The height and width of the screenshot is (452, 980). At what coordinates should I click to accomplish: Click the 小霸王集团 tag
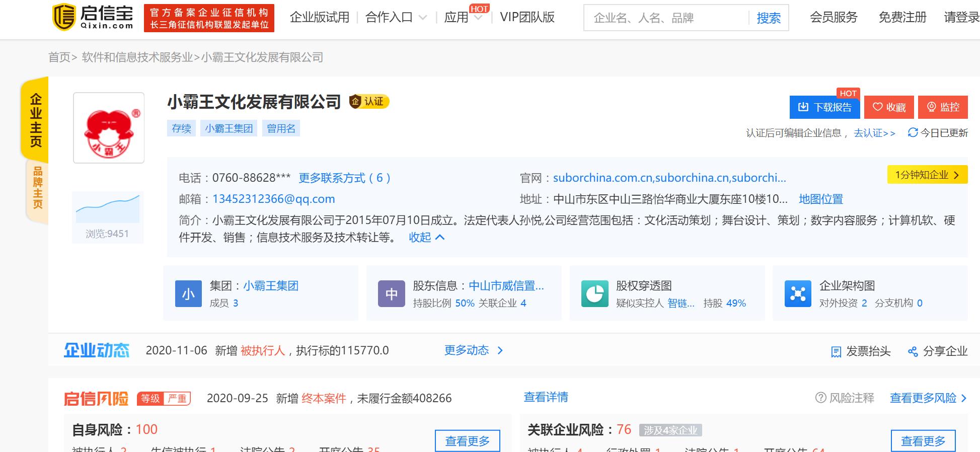coord(229,128)
